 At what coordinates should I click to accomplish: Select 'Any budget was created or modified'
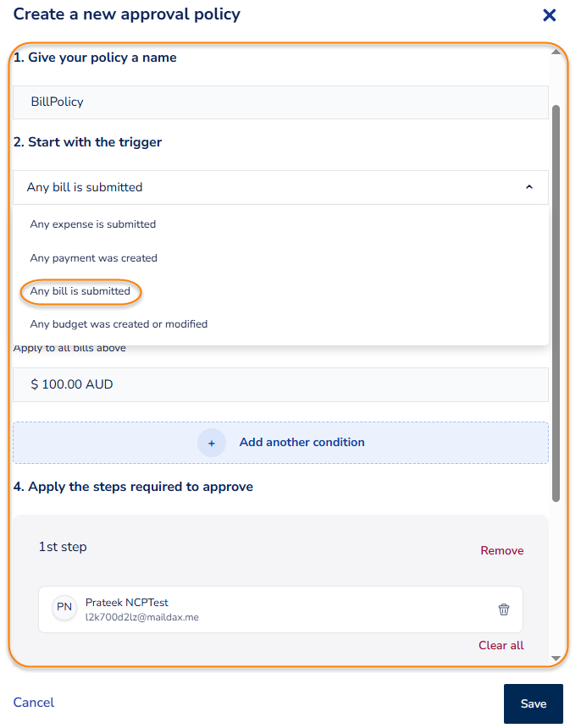point(119,324)
